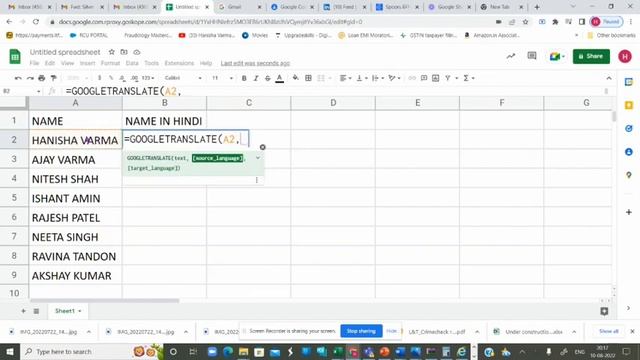Close the formula help tooltip
The image size is (640, 360).
[262, 147]
